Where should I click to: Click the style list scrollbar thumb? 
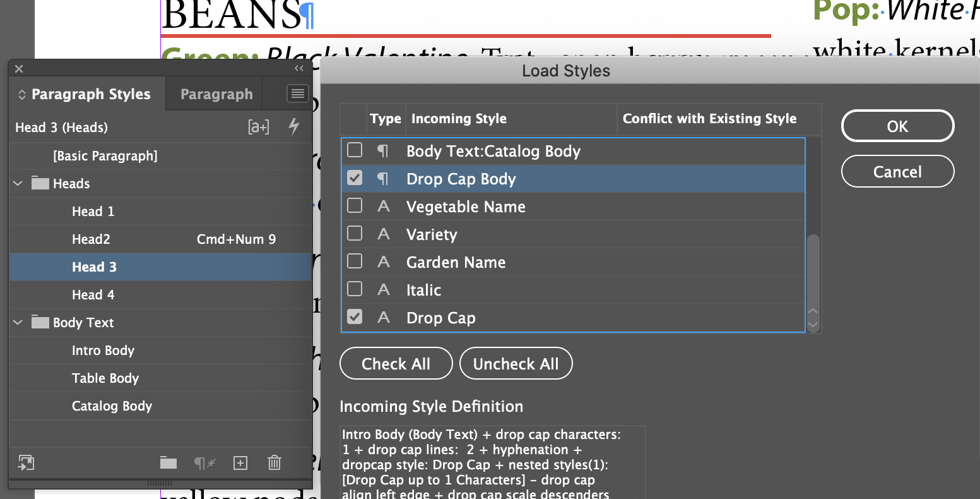[813, 270]
